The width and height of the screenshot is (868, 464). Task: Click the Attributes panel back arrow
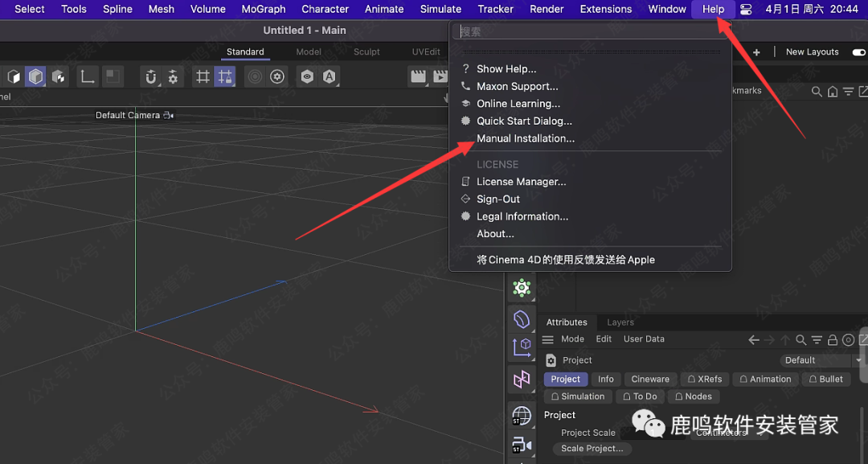click(x=754, y=340)
